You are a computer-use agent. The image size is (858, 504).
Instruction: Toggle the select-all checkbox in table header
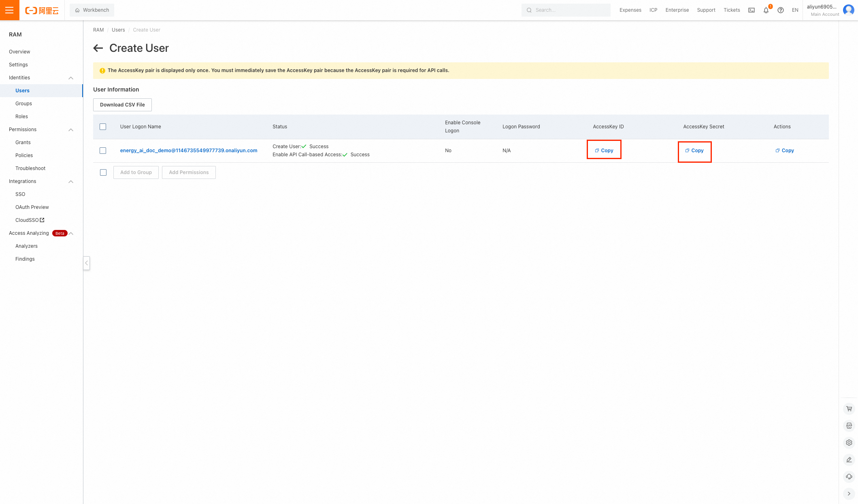[103, 127]
